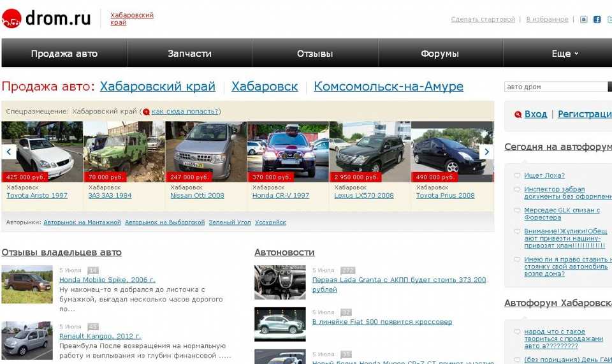Open the Отзывы menu item
This screenshot has width=612, height=364.
pyautogui.click(x=315, y=53)
